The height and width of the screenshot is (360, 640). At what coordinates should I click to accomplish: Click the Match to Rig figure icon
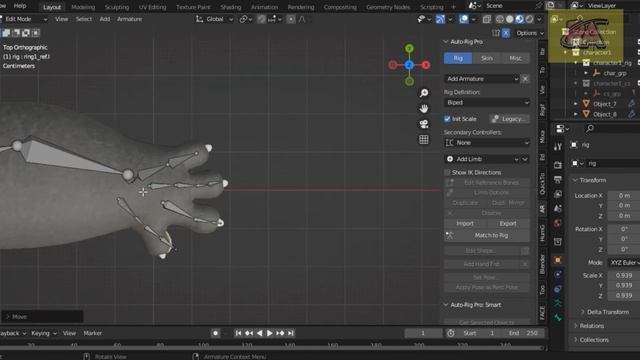pyautogui.click(x=450, y=236)
